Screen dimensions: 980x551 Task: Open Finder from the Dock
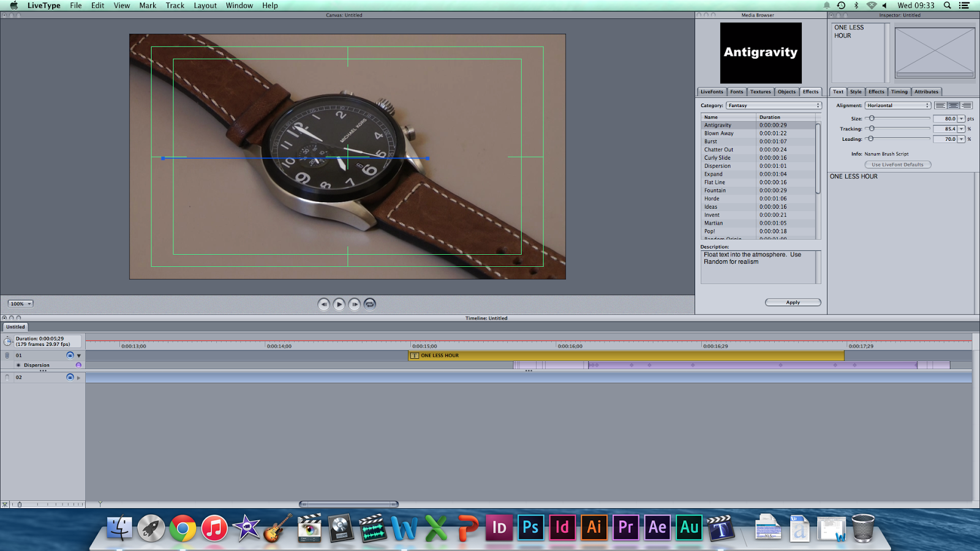[119, 528]
